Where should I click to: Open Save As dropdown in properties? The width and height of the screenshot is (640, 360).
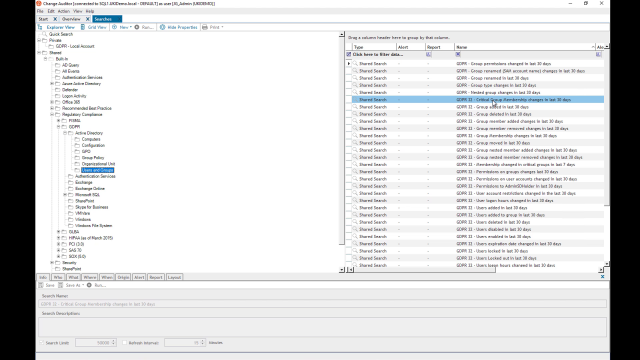click(x=71, y=285)
